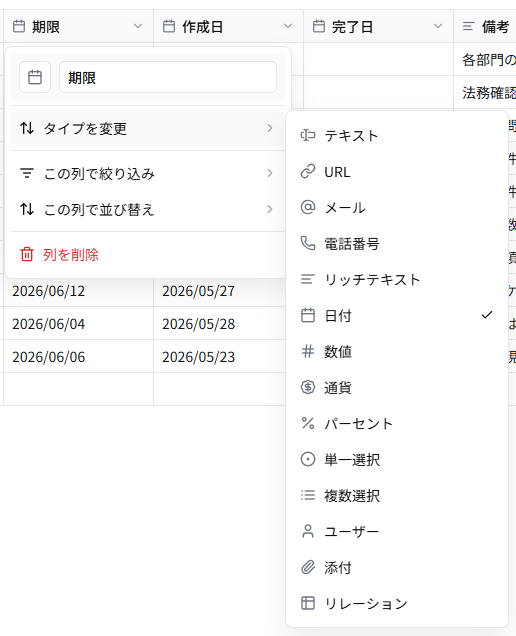516x636 pixels.
Task: Click the 期限 column name input field
Action: pos(168,77)
